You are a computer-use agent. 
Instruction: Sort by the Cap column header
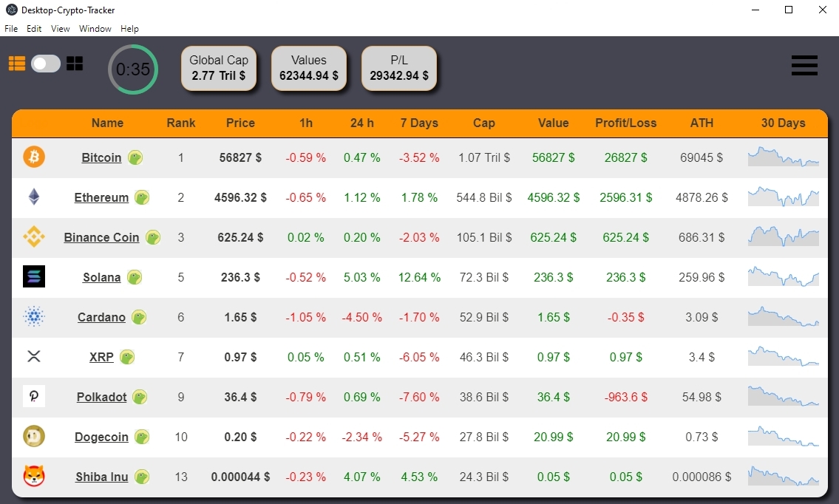[483, 123]
